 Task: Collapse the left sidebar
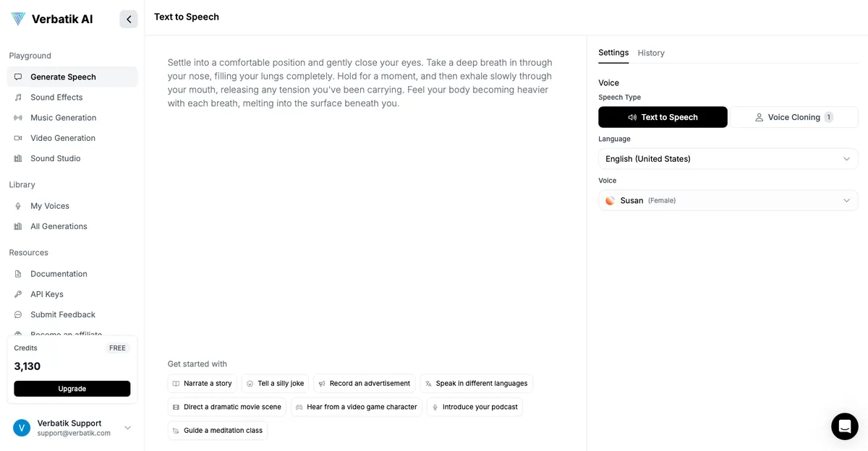[129, 19]
